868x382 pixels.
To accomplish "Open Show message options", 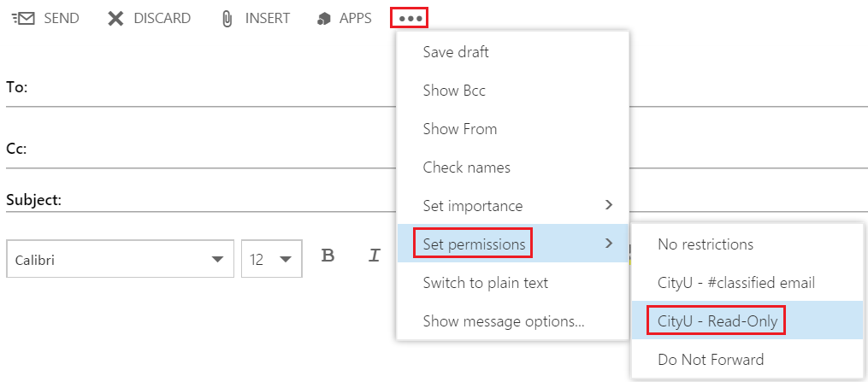I will 504,321.
